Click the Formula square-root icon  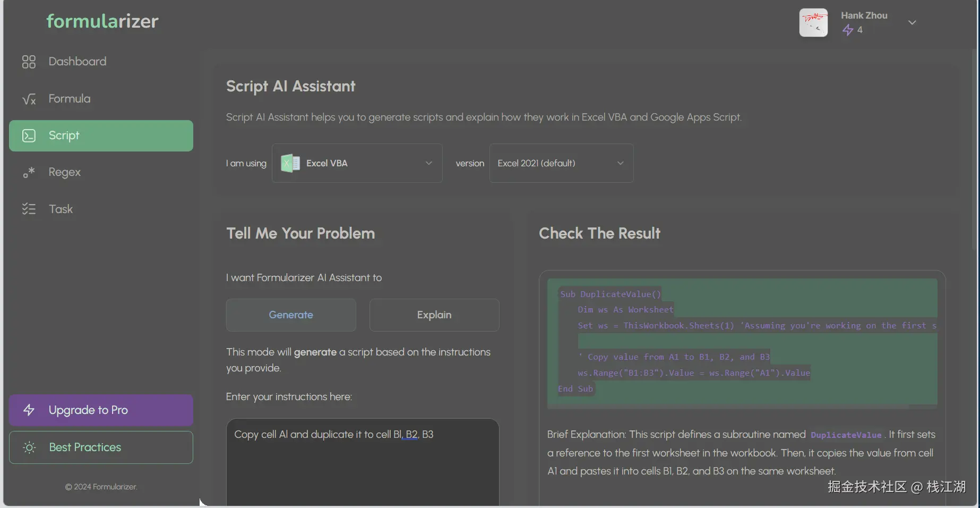(x=29, y=99)
